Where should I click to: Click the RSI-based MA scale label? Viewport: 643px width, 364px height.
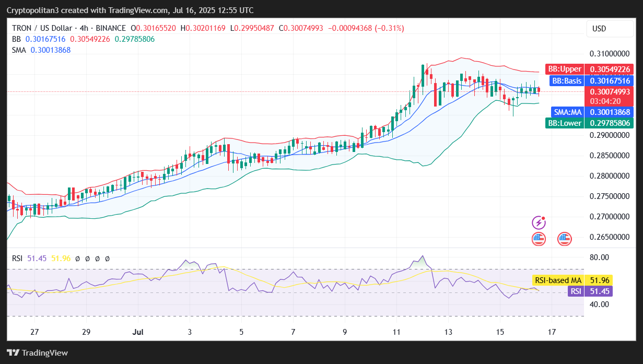pos(558,280)
